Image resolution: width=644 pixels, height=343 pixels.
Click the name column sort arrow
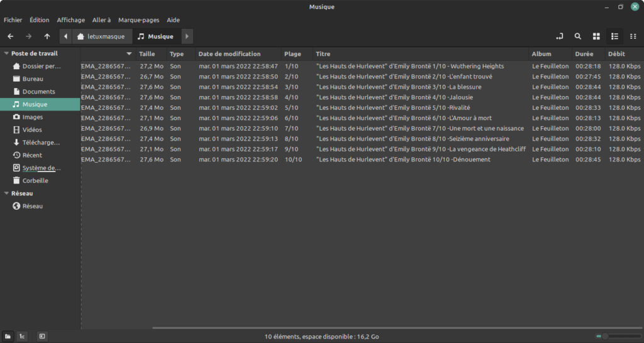129,54
